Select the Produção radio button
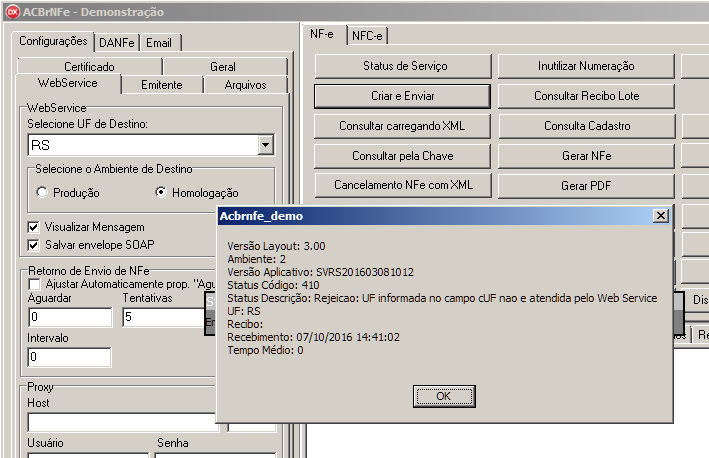 tap(42, 192)
